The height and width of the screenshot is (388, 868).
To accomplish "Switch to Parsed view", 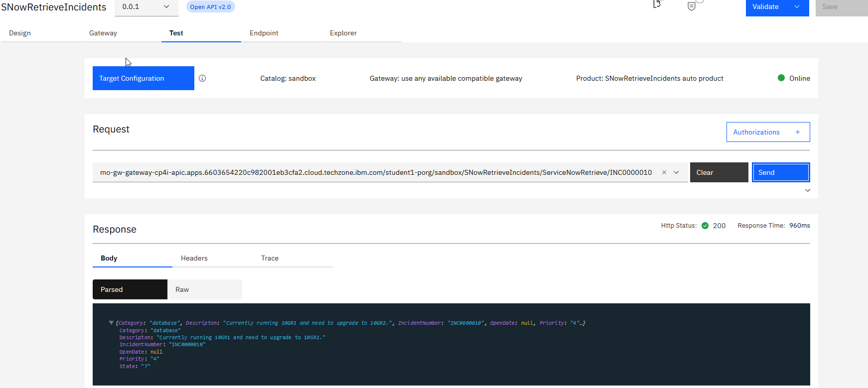I will 130,289.
